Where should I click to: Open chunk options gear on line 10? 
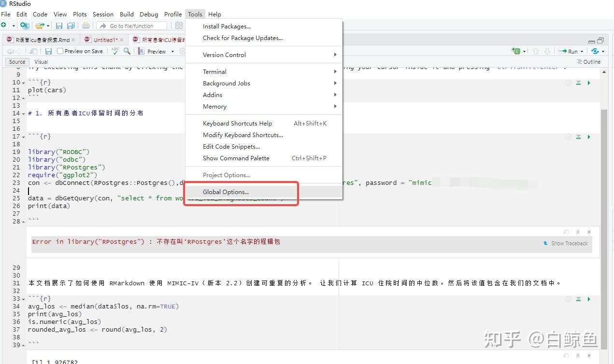[x=568, y=83]
